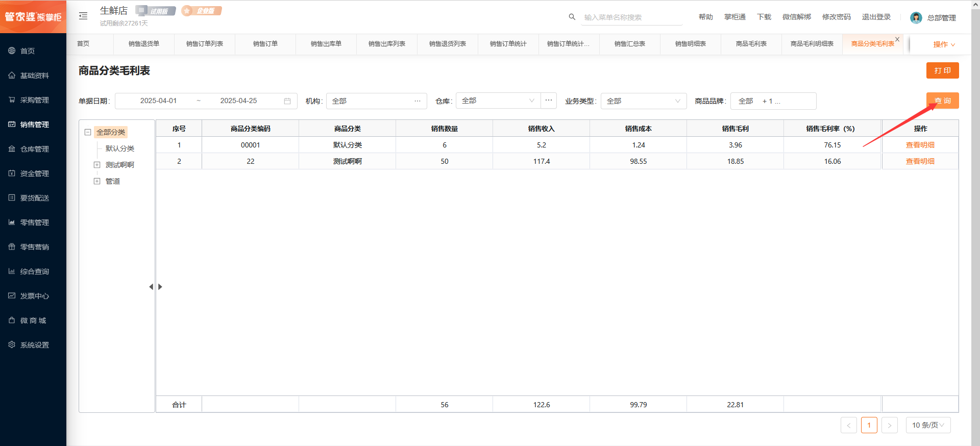Open the user avatar icon
Screen dimensions: 980x446
tap(916, 18)
